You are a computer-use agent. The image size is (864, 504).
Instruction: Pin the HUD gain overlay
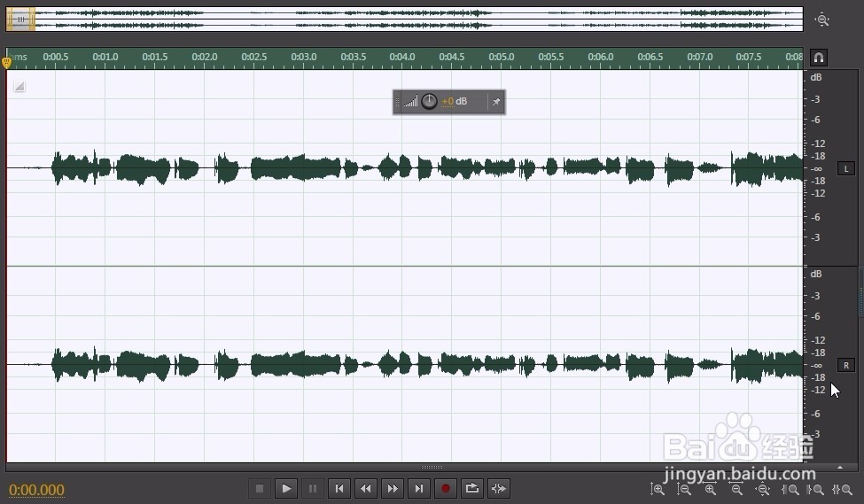(x=496, y=102)
